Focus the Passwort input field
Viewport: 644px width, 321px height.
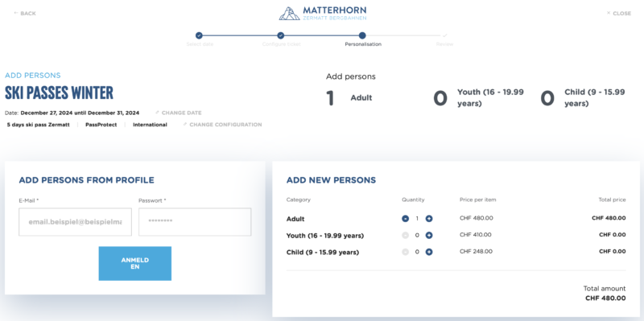coord(195,222)
